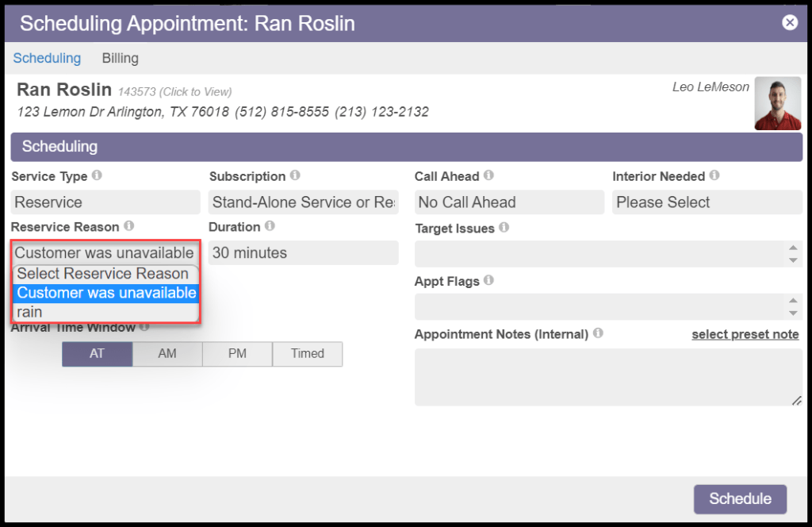Open the Interior Needed dropdown
The height and width of the screenshot is (527, 812).
(x=707, y=202)
